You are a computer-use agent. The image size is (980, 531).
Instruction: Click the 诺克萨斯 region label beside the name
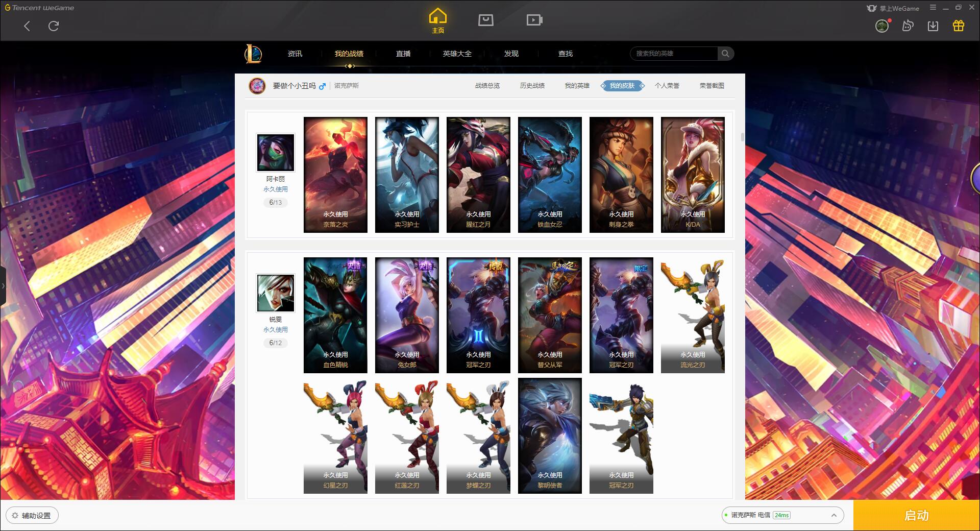pos(347,86)
